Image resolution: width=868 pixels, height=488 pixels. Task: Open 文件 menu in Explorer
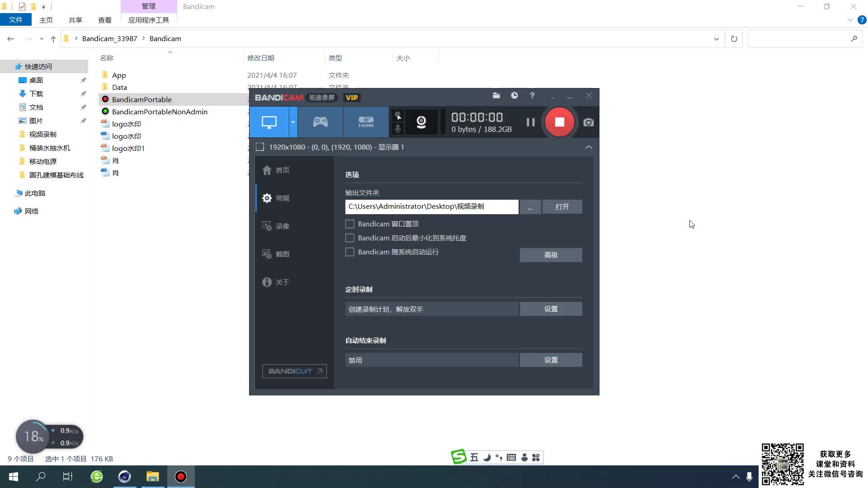click(x=16, y=20)
